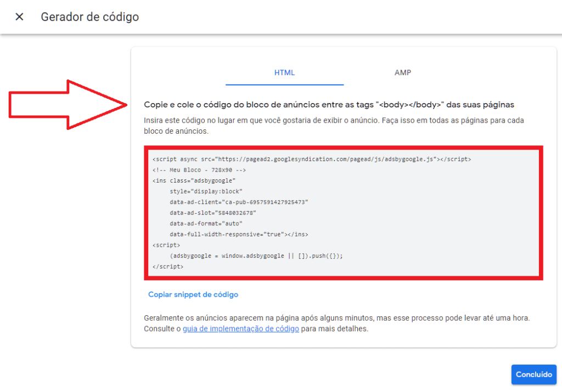Close the Gerador de código dialog
Image resolution: width=562 pixels, height=392 pixels.
pyautogui.click(x=19, y=17)
